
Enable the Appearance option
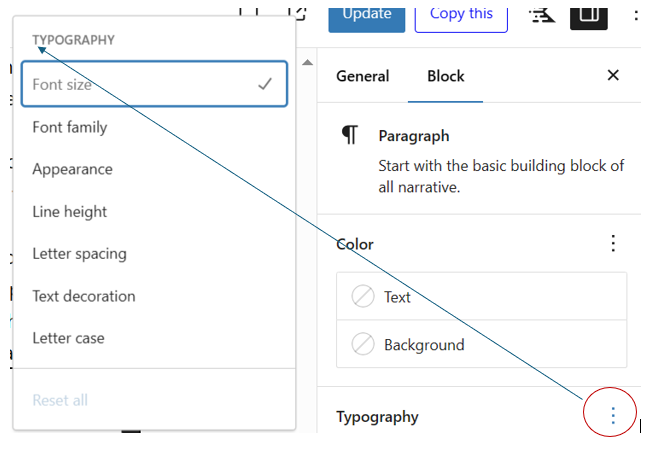[154, 169]
